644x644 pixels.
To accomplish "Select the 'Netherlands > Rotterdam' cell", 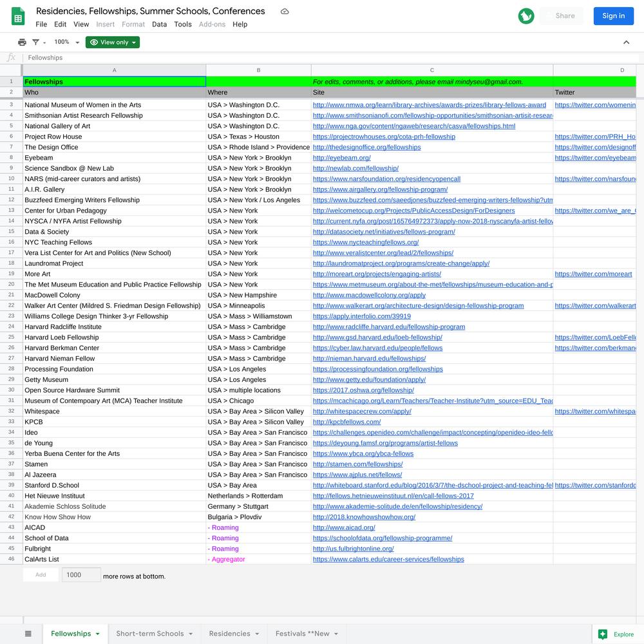I will (258, 496).
